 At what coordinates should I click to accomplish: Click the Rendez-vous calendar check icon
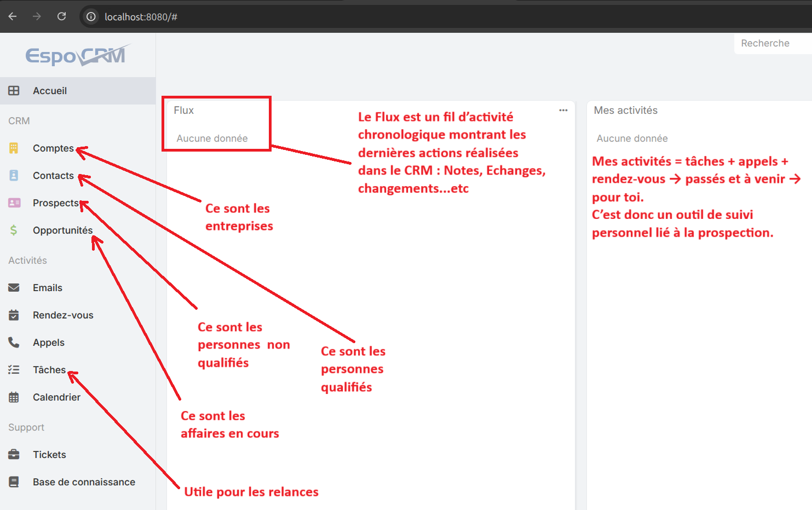pyautogui.click(x=14, y=315)
